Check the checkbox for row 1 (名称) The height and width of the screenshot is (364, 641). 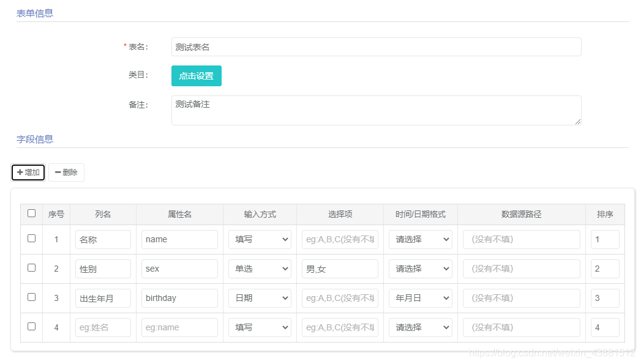(31, 239)
